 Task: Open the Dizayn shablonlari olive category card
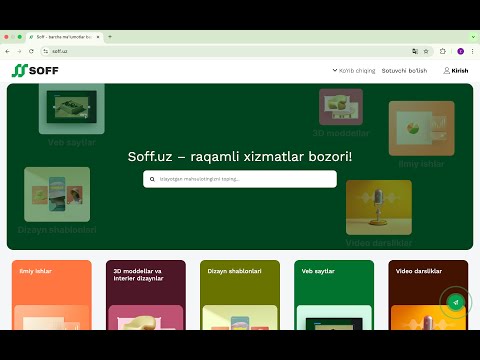pos(240,295)
